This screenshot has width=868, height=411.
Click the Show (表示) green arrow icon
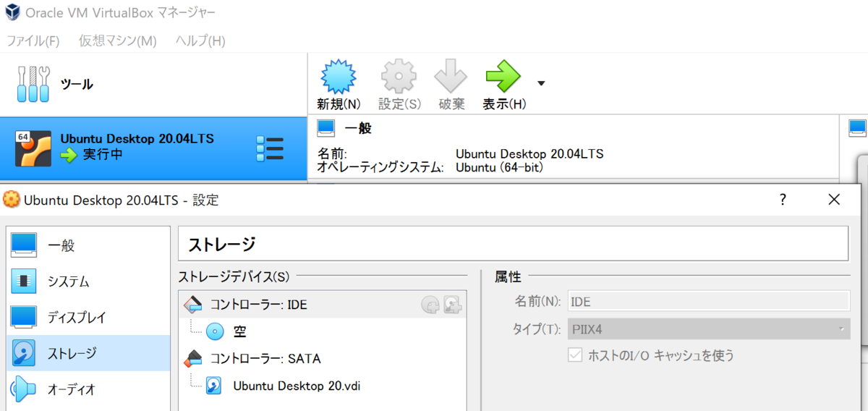pos(503,75)
